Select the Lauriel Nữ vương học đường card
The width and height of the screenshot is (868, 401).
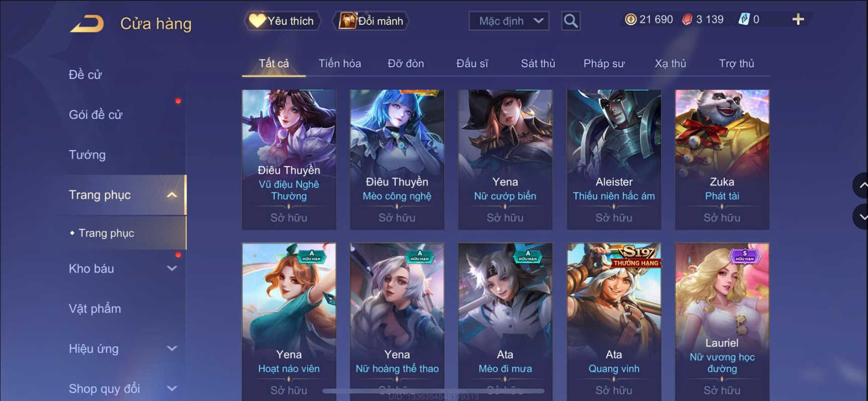[722, 321]
